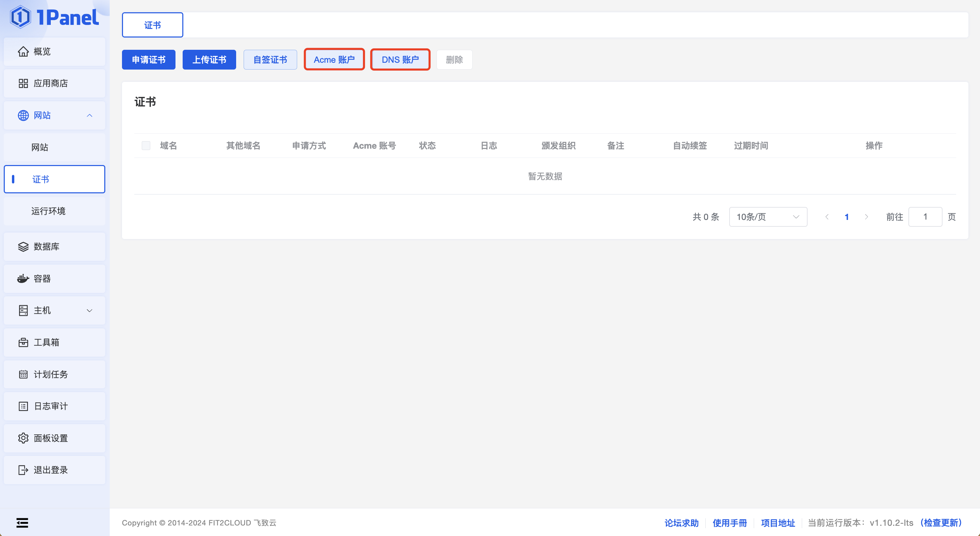Image resolution: width=980 pixels, height=536 pixels.
Task: Click the 过期时间 column header
Action: point(751,146)
